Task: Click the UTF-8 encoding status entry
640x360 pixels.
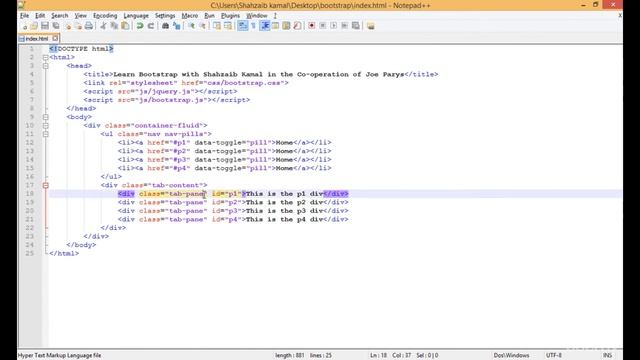Action: (x=554, y=355)
